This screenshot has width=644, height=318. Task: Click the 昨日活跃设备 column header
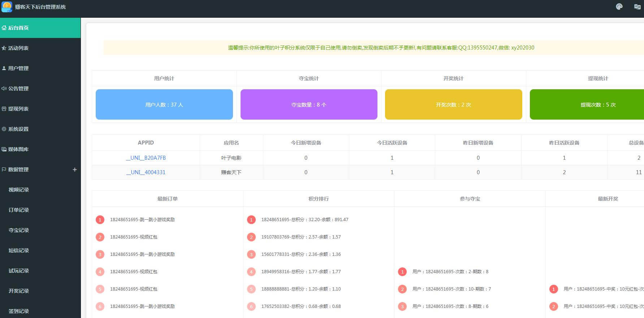coord(564,143)
